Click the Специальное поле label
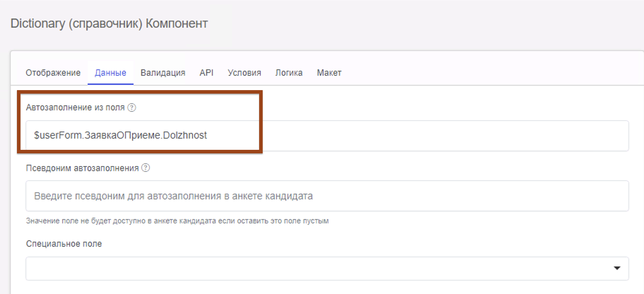The width and height of the screenshot is (644, 294). click(x=64, y=244)
